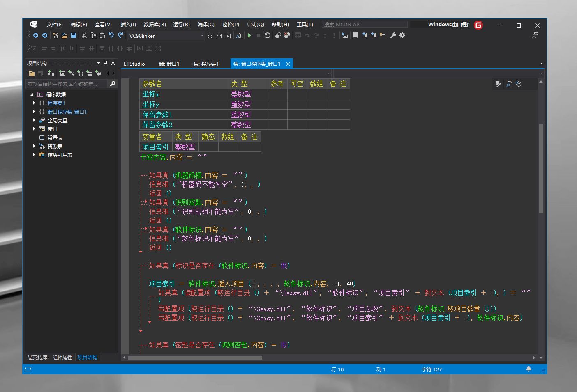Viewport: 577px width, 392px height.
Task: Click the green run play button
Action: point(249,36)
